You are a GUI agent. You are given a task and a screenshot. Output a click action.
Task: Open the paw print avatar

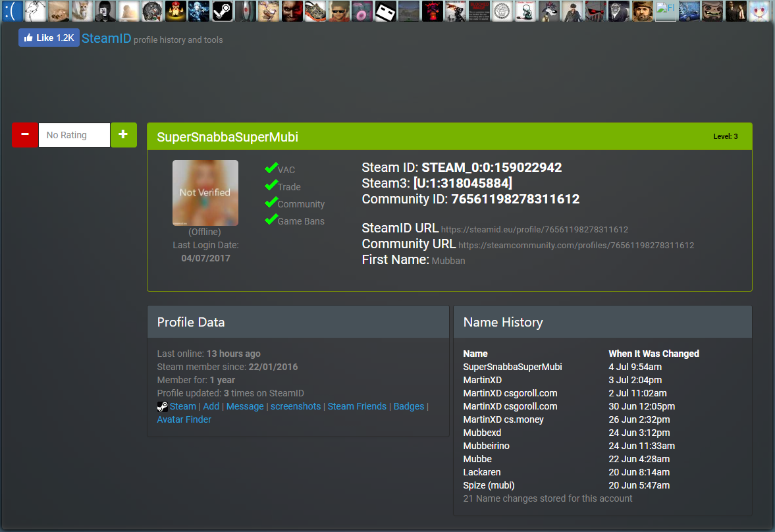tap(59, 11)
